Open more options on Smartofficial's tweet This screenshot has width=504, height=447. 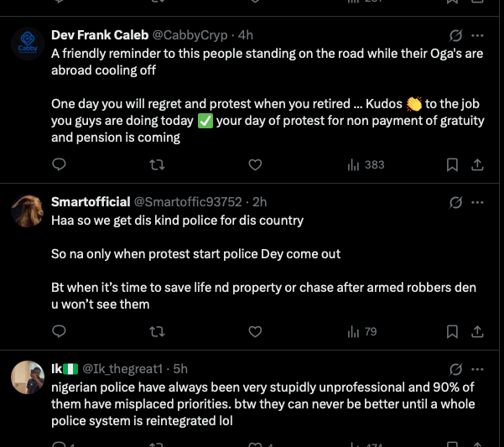pos(477,202)
